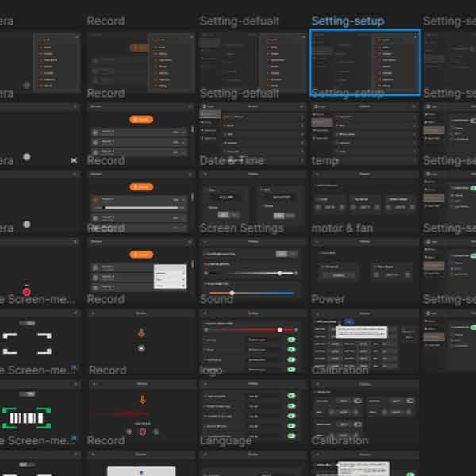Viewport: 476px width, 476px height.
Task: Click orange button in Record frame with progress bar
Action: (x=141, y=186)
